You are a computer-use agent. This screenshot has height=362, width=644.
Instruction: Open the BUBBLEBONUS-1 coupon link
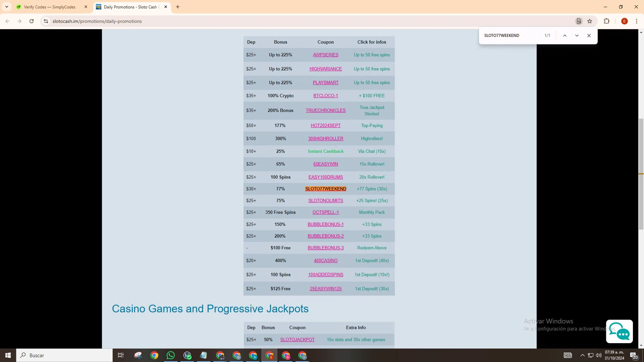(325, 224)
